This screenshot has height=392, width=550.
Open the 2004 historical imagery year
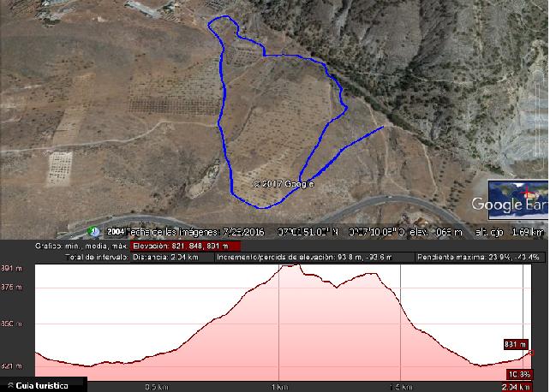116,232
